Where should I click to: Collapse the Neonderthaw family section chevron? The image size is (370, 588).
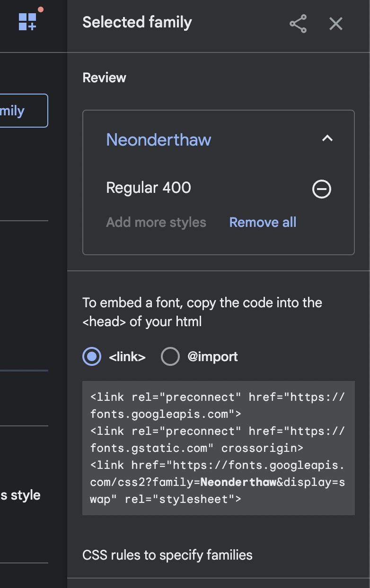tap(327, 139)
